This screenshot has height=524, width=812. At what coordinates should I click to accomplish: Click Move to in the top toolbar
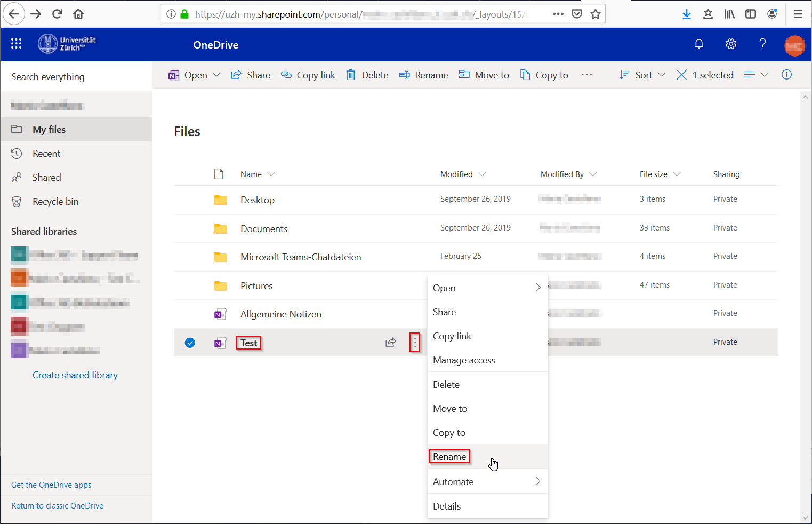tap(484, 75)
